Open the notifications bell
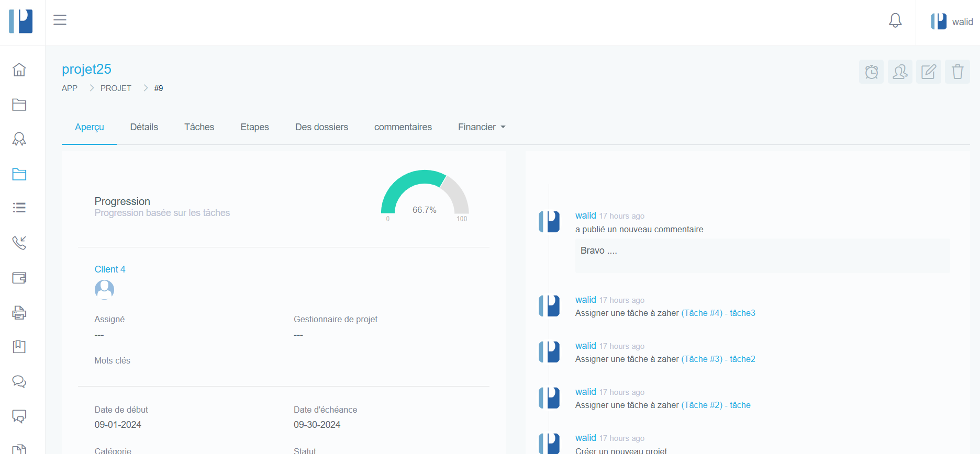This screenshot has width=980, height=454. [895, 21]
